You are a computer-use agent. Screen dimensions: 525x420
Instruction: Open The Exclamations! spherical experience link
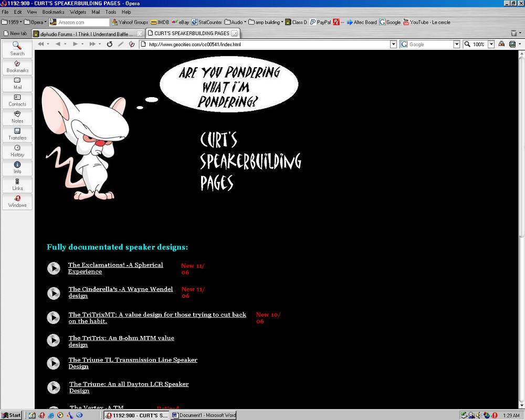pos(115,268)
